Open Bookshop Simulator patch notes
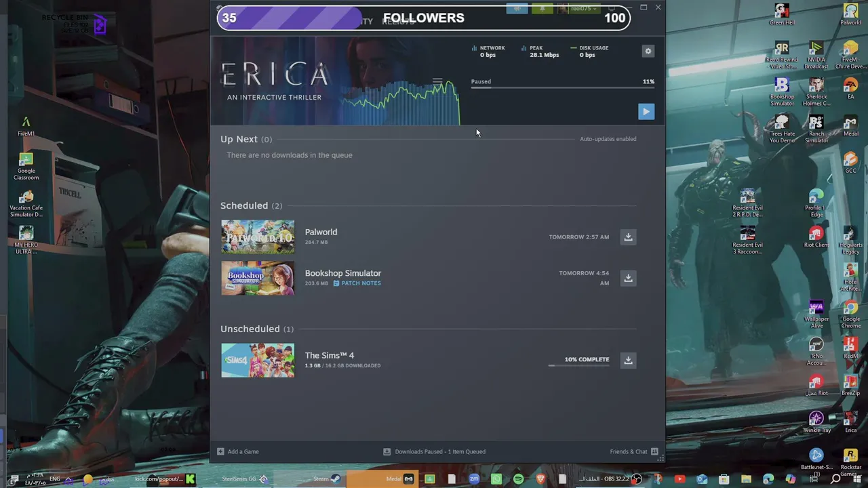 pos(357,283)
